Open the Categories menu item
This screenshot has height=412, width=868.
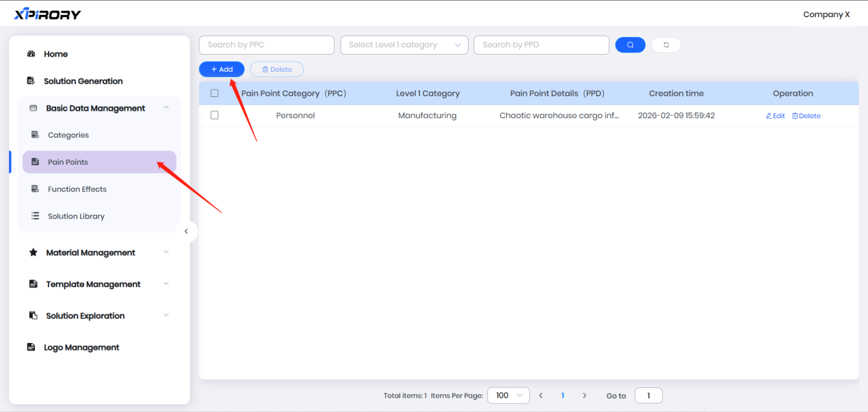(x=68, y=135)
